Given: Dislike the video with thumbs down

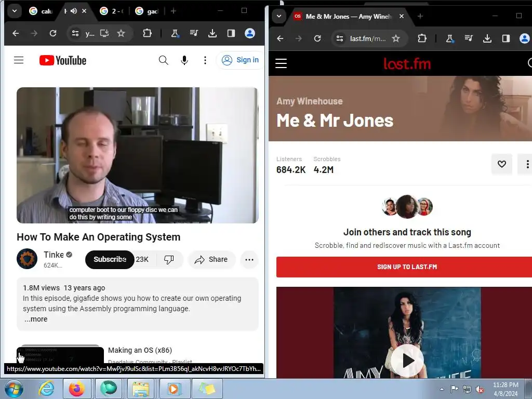Looking at the screenshot, I should click(x=169, y=260).
